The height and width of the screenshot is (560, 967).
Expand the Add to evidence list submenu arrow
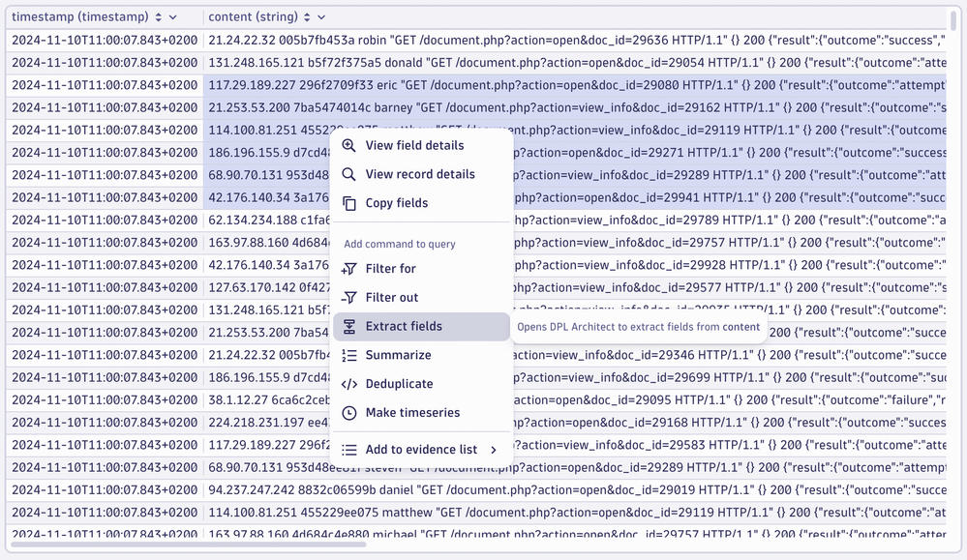[x=494, y=450]
